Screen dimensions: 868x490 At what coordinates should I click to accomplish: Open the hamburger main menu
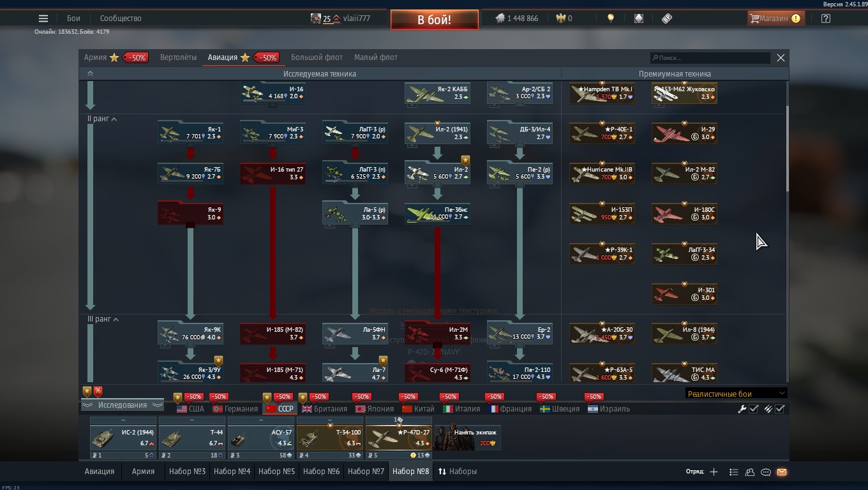(x=43, y=19)
